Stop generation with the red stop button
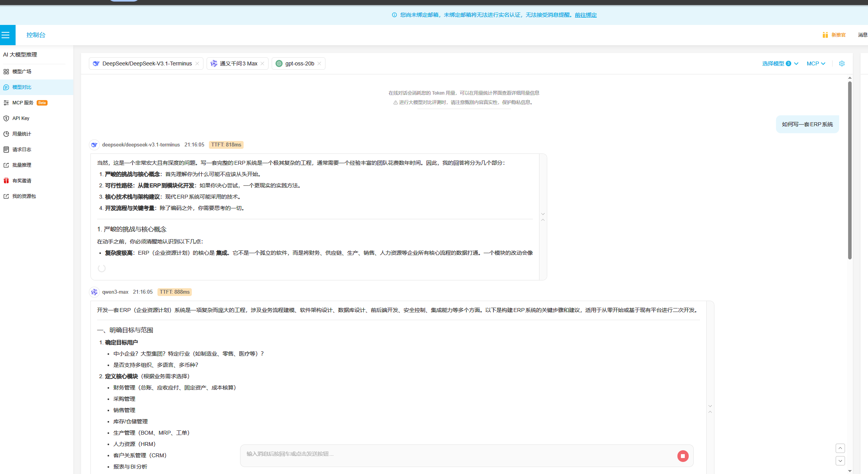 [682, 456]
